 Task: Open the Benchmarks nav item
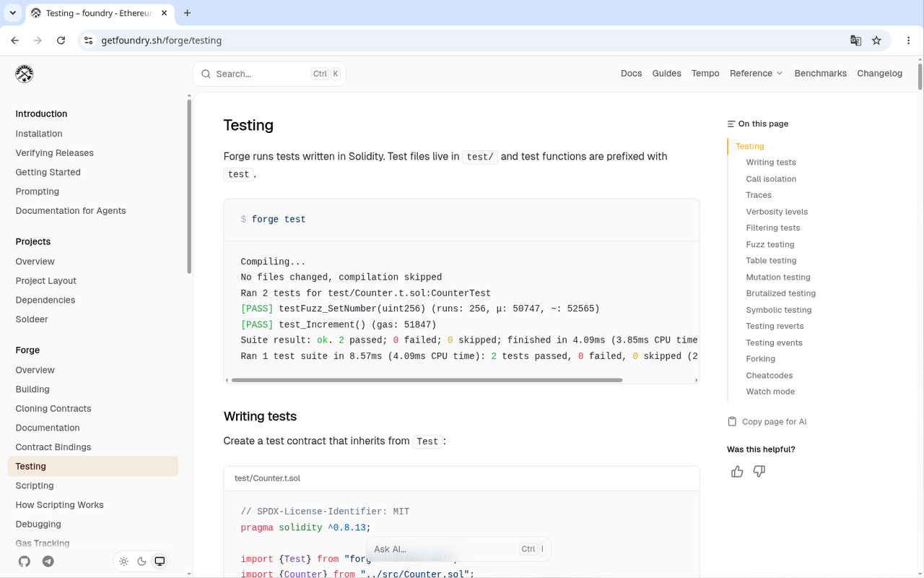(820, 74)
